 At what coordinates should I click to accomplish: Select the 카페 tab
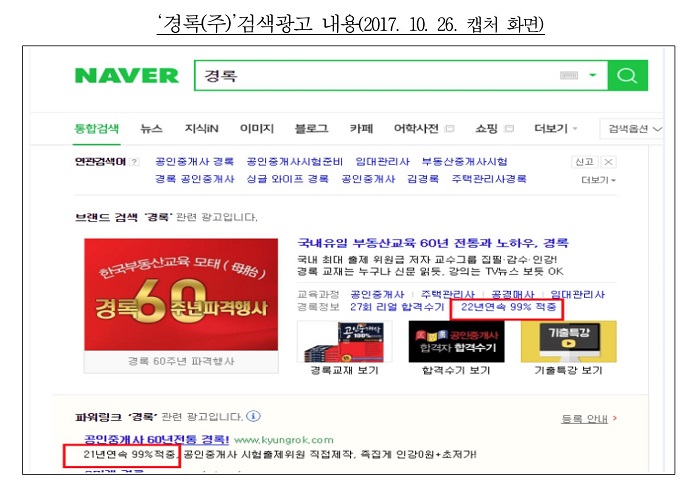(x=361, y=129)
